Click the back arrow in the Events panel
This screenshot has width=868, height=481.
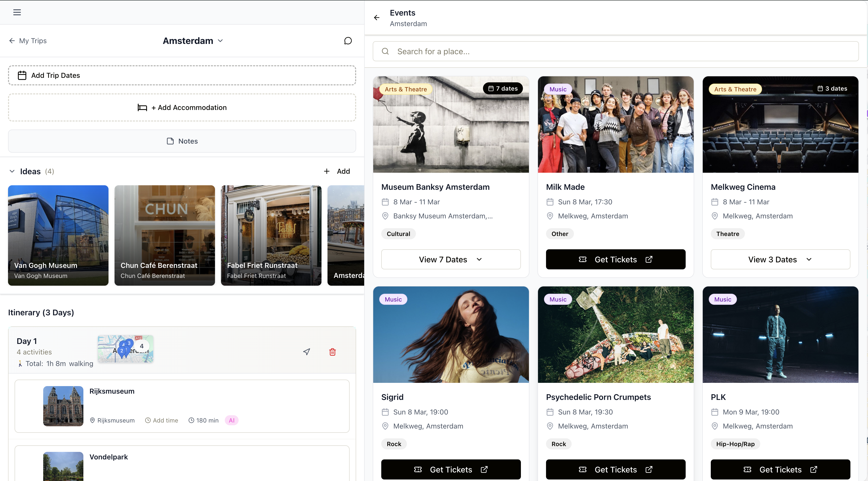click(376, 18)
